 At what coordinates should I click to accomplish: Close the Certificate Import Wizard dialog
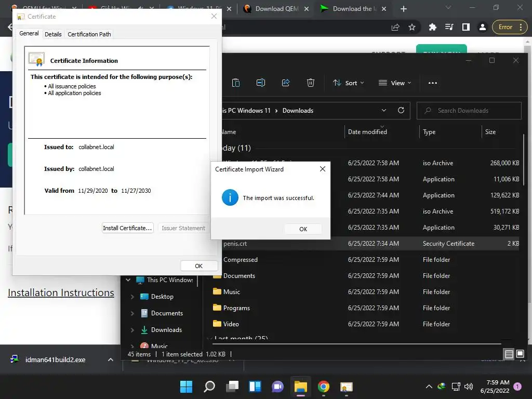(322, 169)
